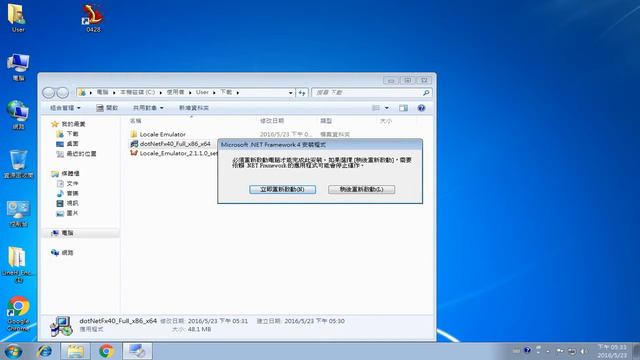
Task: Click the restart now (N) button
Action: click(282, 189)
